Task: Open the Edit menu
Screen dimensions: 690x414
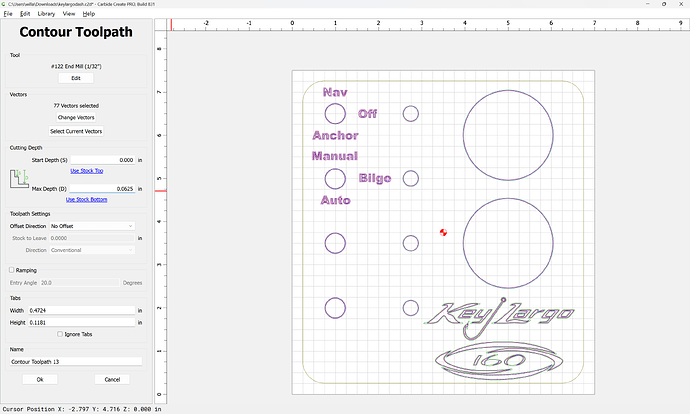Action: point(25,14)
